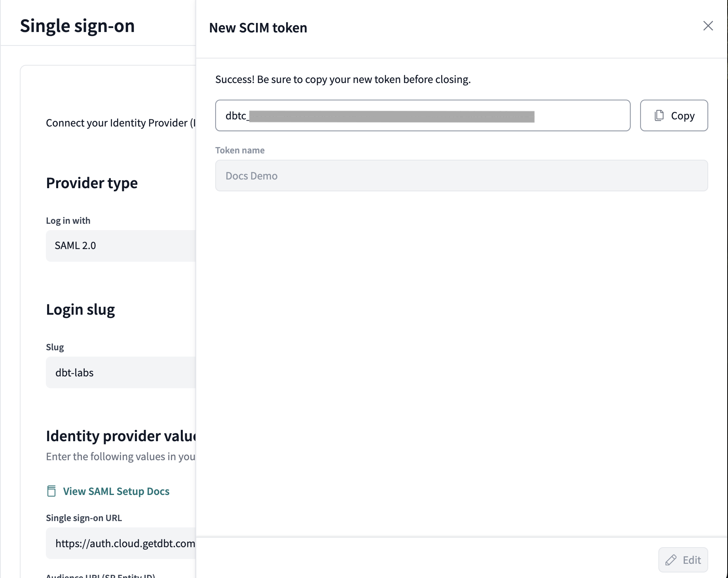
Task: Open the View SAML Setup Docs link
Action: tap(116, 491)
